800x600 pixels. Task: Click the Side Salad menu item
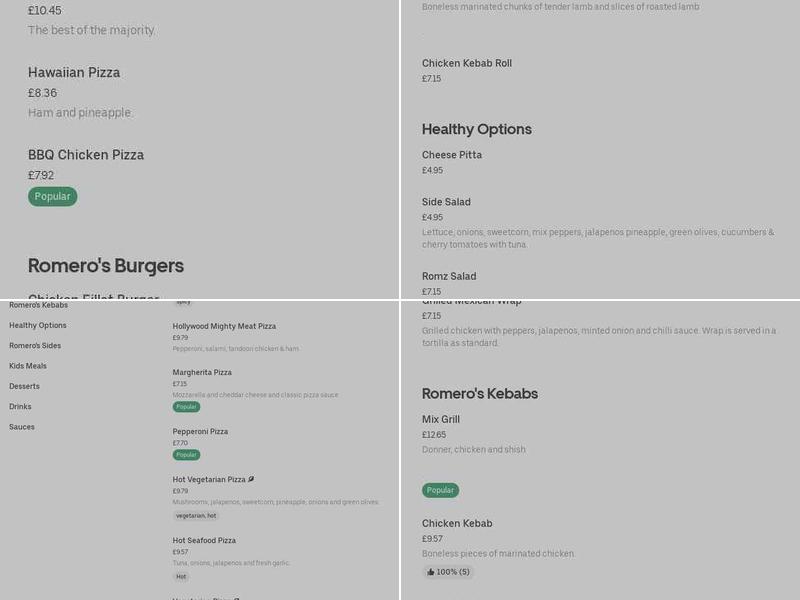pos(448,200)
